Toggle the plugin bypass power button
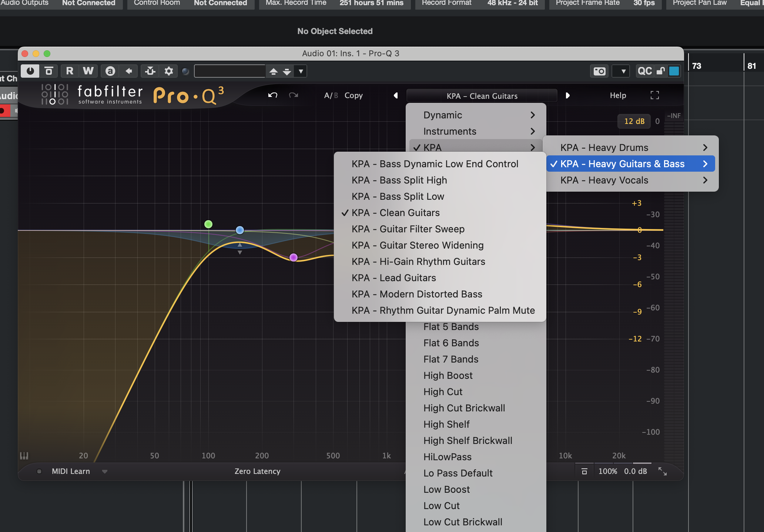This screenshot has height=532, width=764. tap(30, 71)
